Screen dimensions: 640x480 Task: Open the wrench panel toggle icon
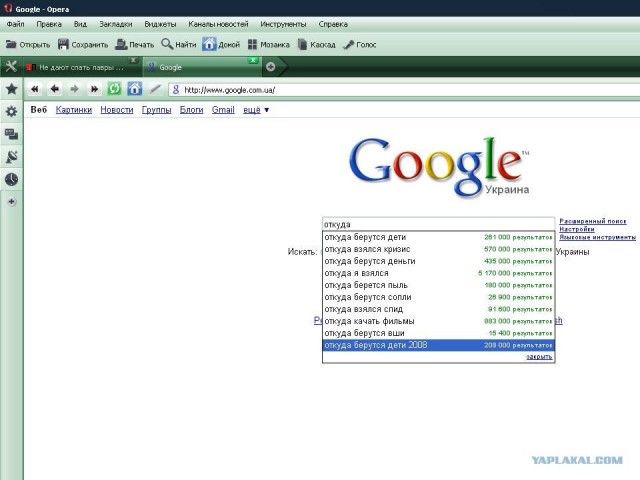[11, 67]
